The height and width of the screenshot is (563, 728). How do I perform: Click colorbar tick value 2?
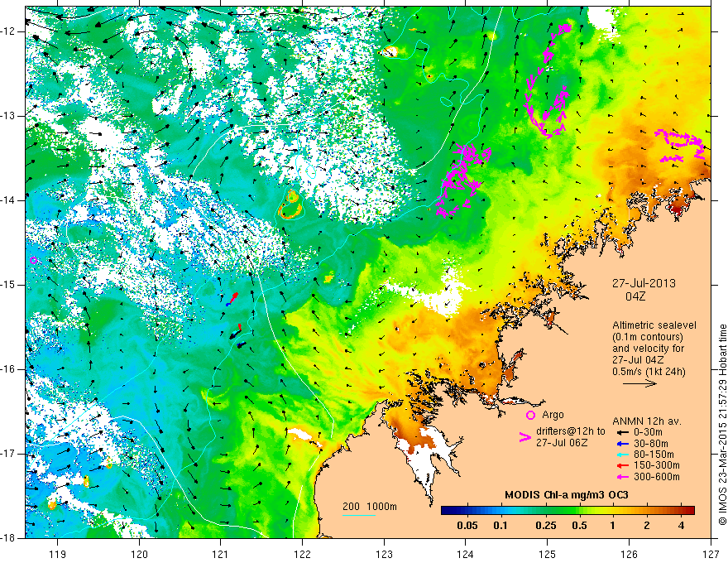(647, 526)
